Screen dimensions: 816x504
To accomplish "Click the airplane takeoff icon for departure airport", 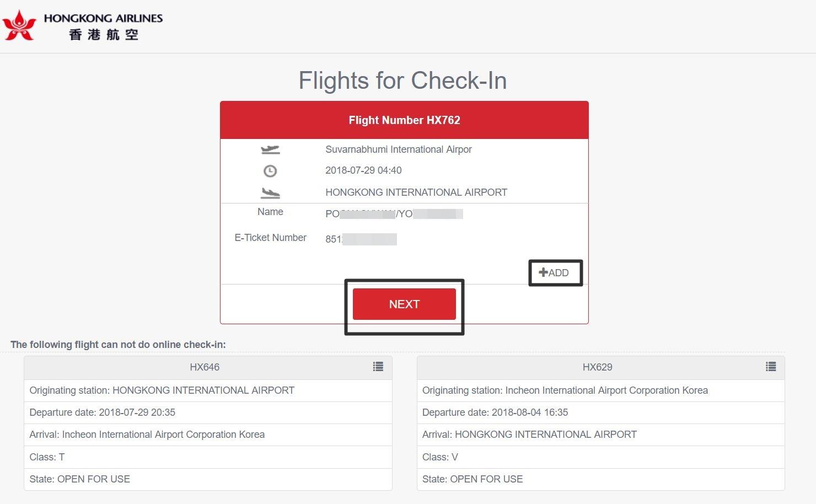I will 270,149.
